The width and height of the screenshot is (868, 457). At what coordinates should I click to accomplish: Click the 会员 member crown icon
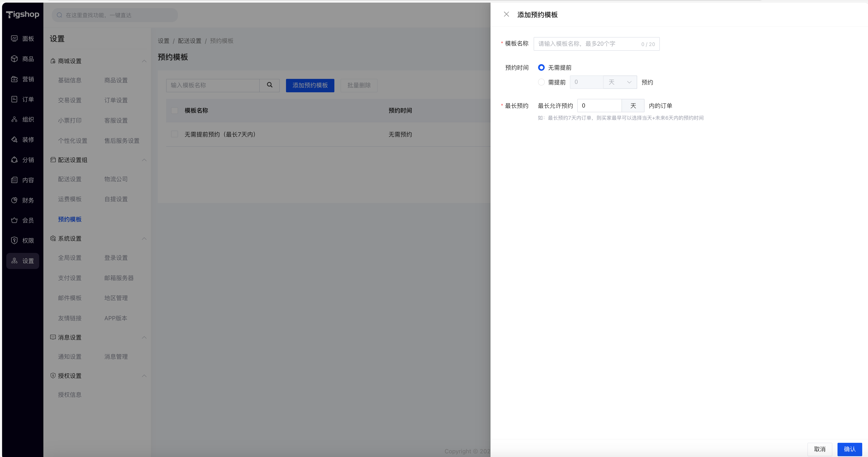(14, 220)
